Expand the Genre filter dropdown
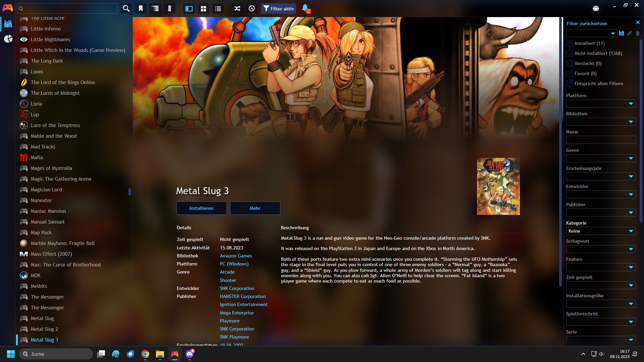644x362 pixels. (x=600, y=158)
